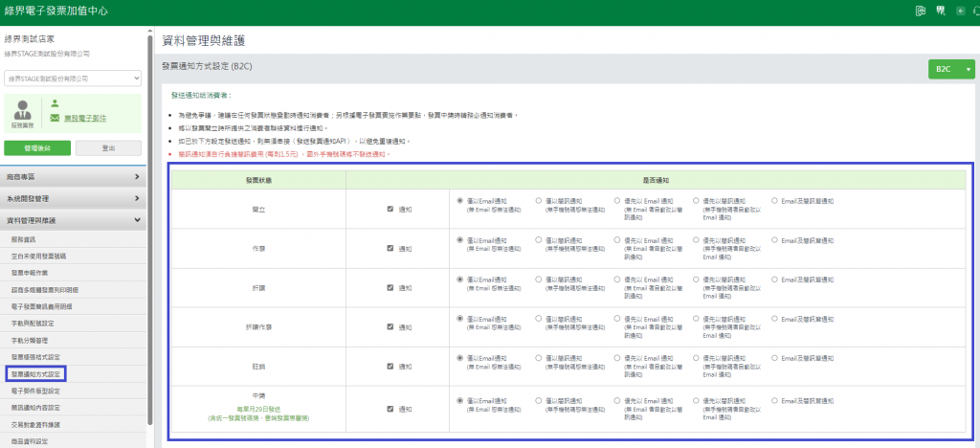The image size is (980, 448).
Task: Select 僅以簡訊通知 radio in 開立 row
Action: tap(538, 201)
